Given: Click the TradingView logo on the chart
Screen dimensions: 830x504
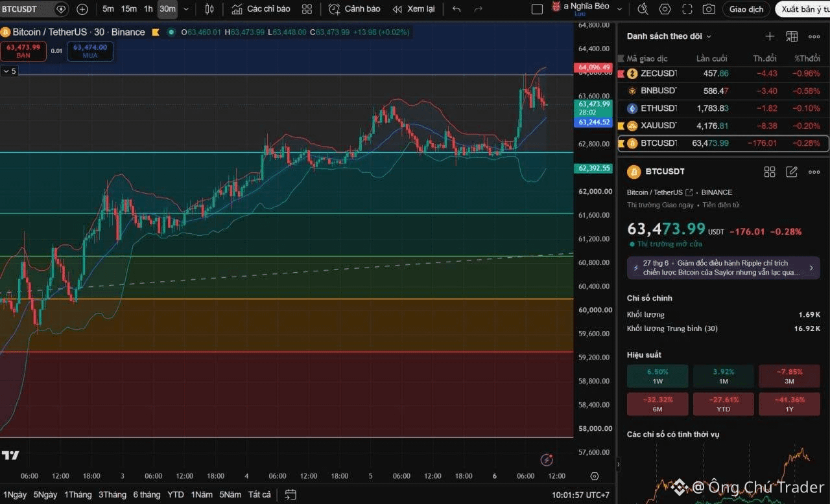Looking at the screenshot, I should tap(10, 455).
